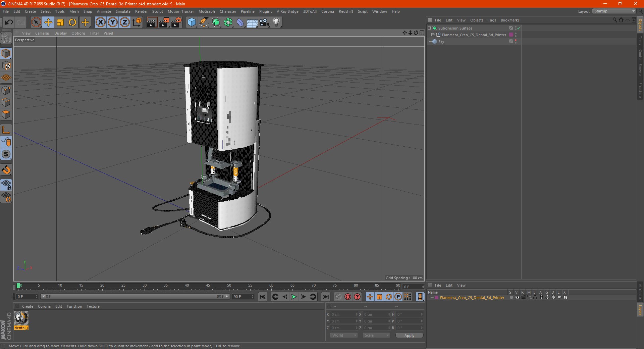Open the Objects manager Tags menu

[x=492, y=20]
